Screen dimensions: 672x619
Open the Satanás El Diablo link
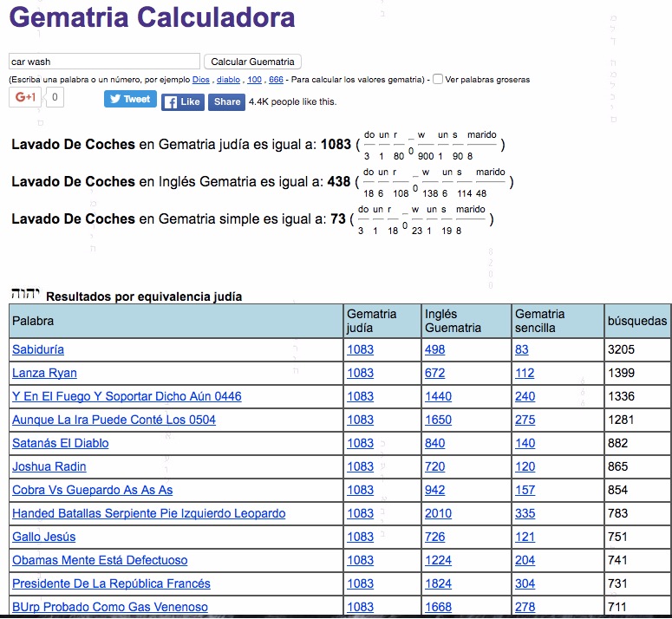pos(61,443)
